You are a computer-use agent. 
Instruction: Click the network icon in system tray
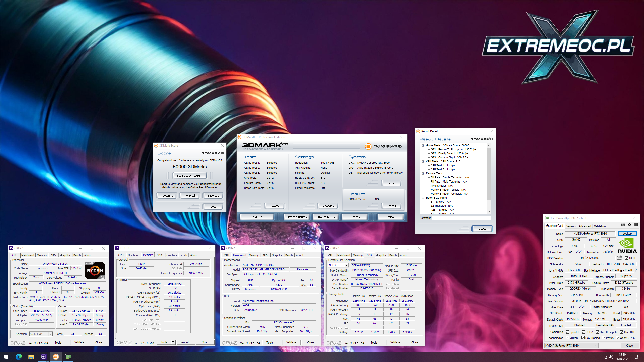click(x=605, y=357)
